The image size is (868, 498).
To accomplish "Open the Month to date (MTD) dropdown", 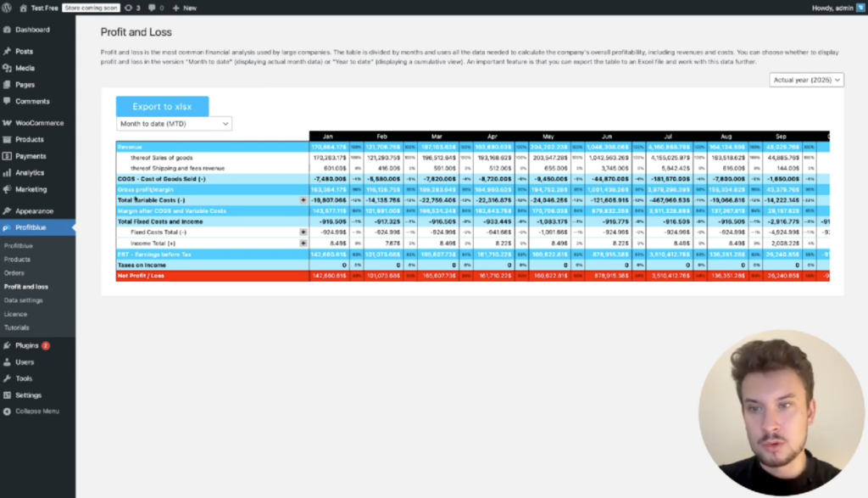I will point(174,124).
